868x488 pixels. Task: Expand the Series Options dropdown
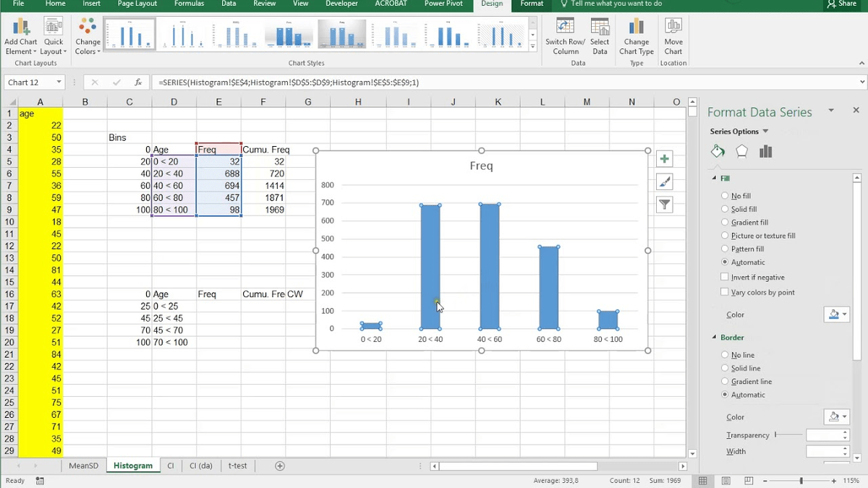[x=765, y=132]
